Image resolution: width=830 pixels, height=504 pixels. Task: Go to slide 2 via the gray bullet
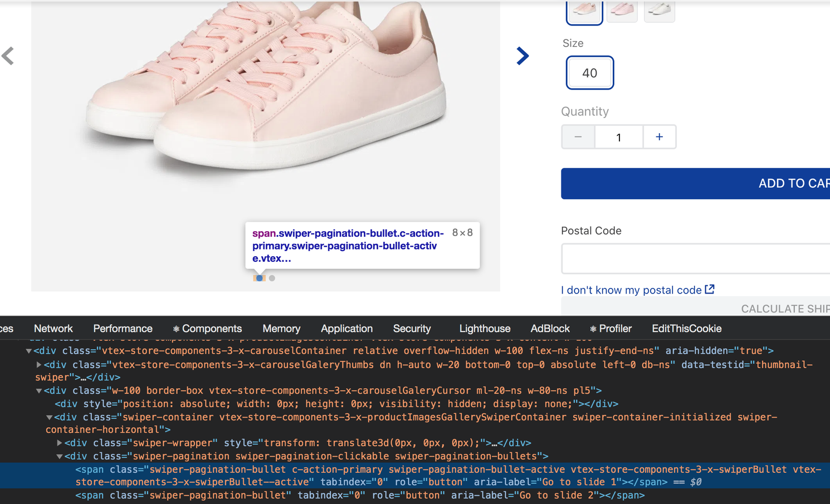272,278
